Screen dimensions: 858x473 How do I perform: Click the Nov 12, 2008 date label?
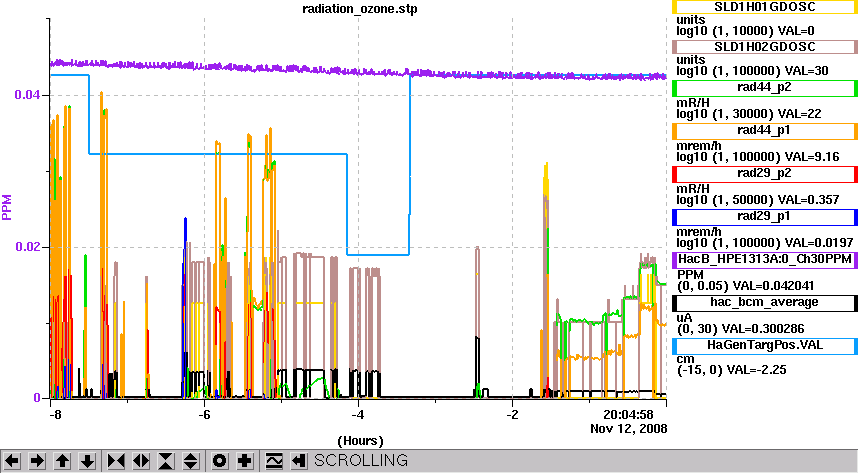(x=629, y=429)
